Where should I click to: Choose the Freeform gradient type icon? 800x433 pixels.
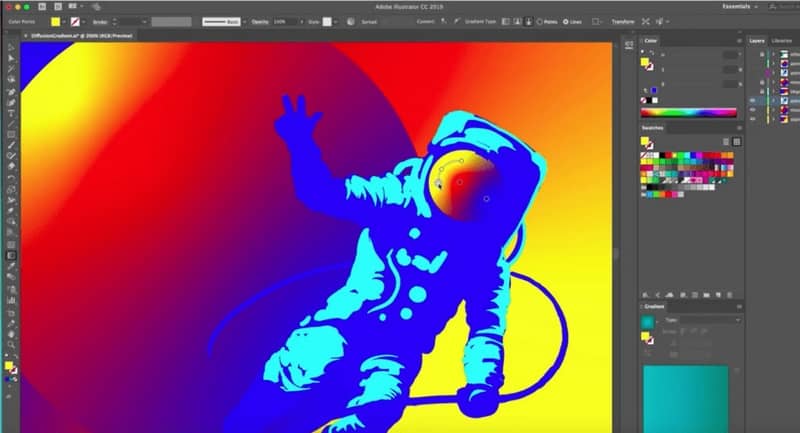528,22
